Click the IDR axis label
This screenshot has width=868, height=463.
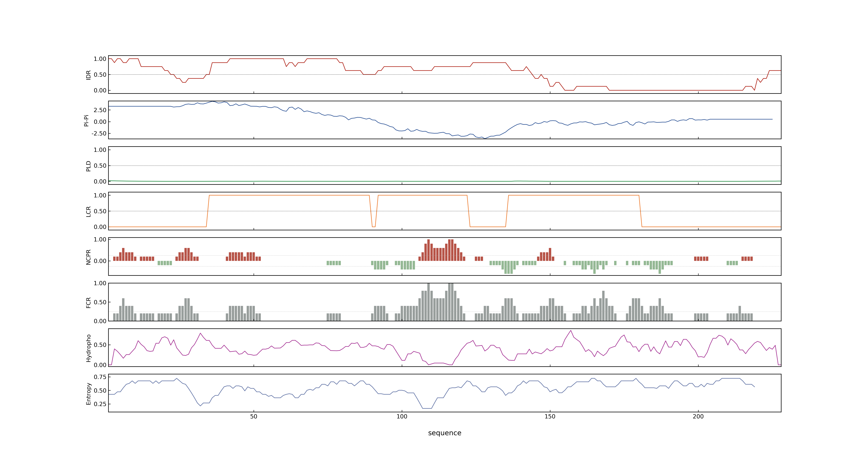[88, 75]
